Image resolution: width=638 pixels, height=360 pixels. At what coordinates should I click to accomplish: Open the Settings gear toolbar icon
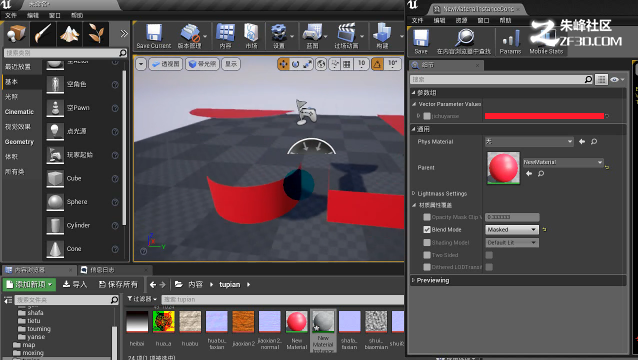coord(279,36)
